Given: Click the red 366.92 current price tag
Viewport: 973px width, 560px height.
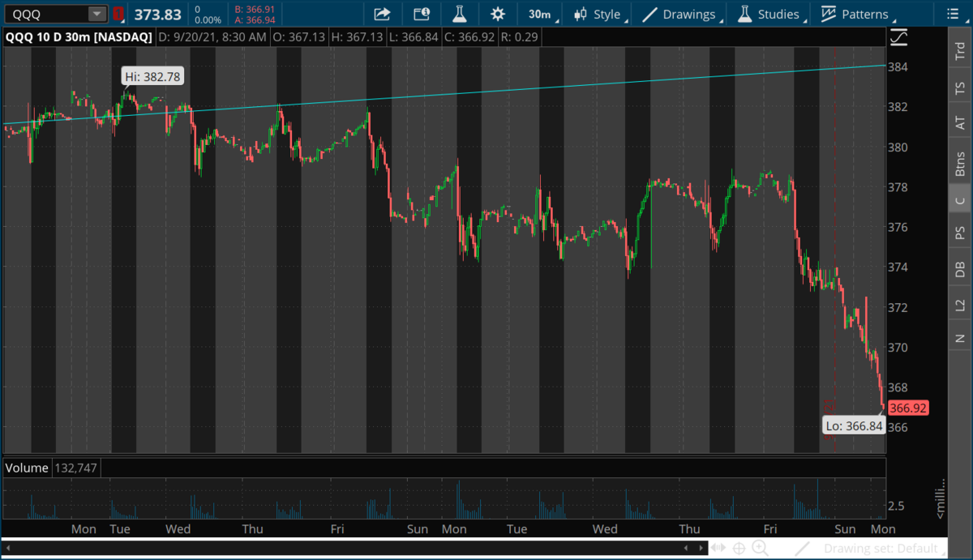Looking at the screenshot, I should (907, 408).
